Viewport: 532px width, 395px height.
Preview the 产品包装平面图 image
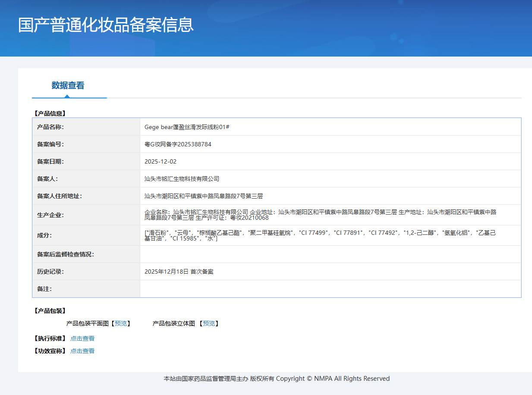tap(121, 323)
